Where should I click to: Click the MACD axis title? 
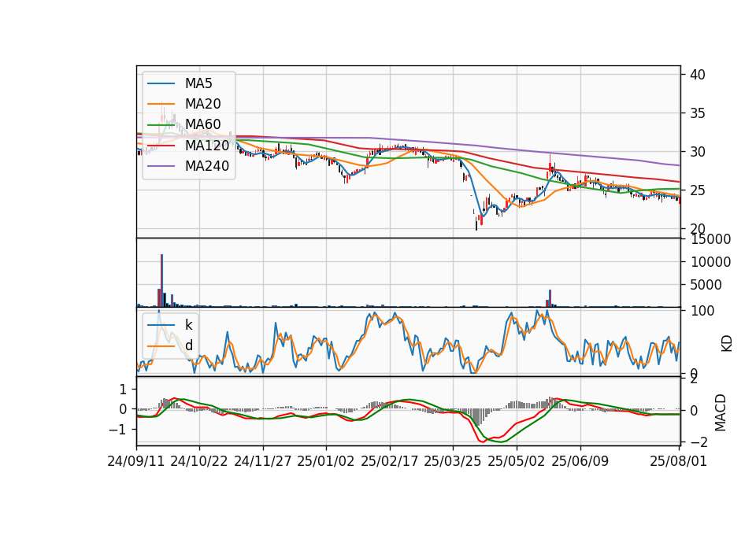[721, 412]
